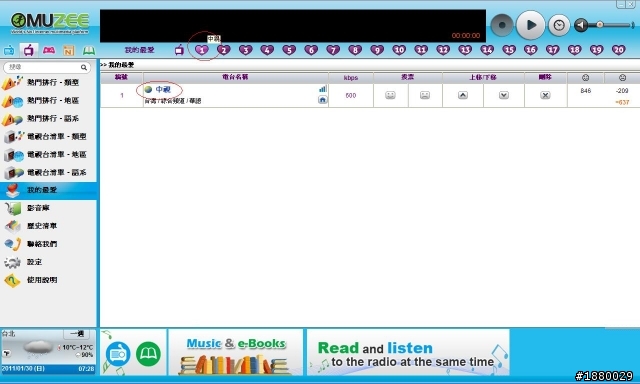Image resolution: width=640 pixels, height=384 pixels.
Task: Open 設定 settings in sidebar
Action: pyautogui.click(x=48, y=262)
